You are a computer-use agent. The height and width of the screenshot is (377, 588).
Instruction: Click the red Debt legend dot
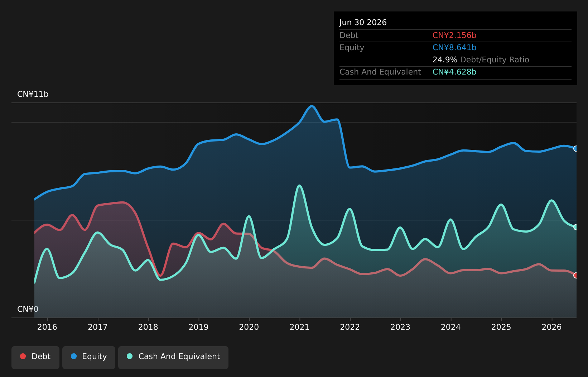click(x=23, y=356)
